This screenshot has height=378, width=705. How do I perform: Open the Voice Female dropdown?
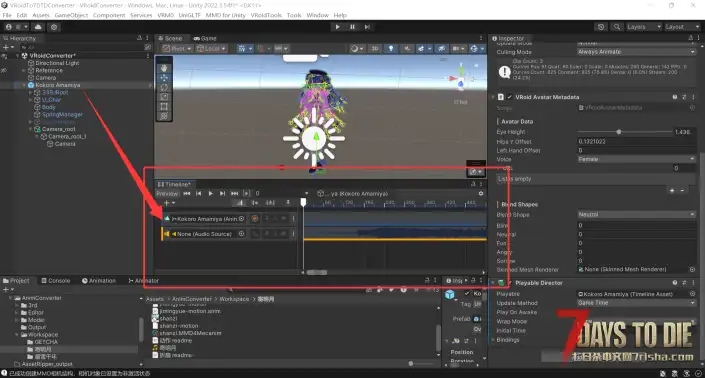tap(636, 159)
